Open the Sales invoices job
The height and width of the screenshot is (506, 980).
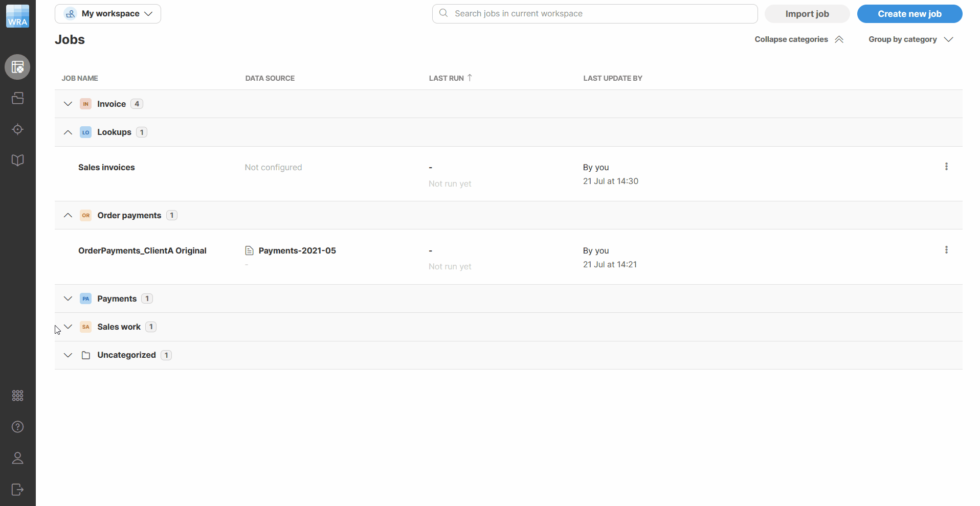point(106,167)
